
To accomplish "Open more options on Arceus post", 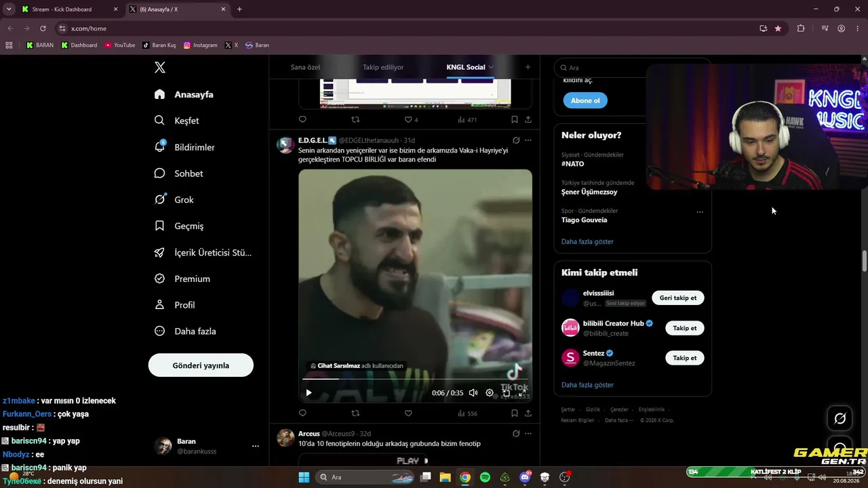I will click(x=528, y=434).
